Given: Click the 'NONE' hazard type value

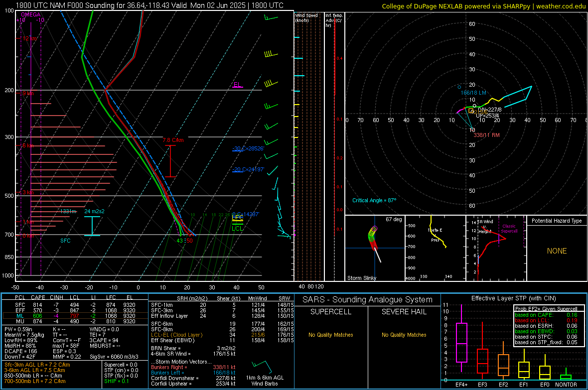Looking at the screenshot, I should (557, 251).
